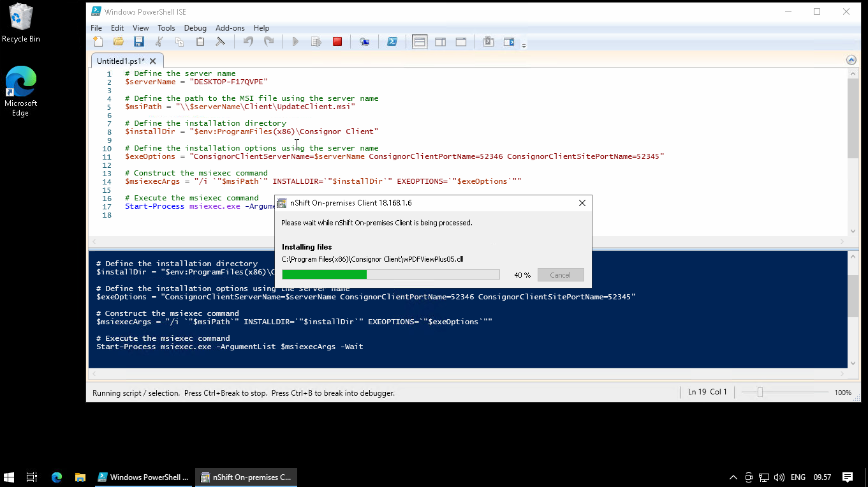Toggle Show Script Pane Top layout
This screenshot has width=868, height=487.
click(419, 42)
